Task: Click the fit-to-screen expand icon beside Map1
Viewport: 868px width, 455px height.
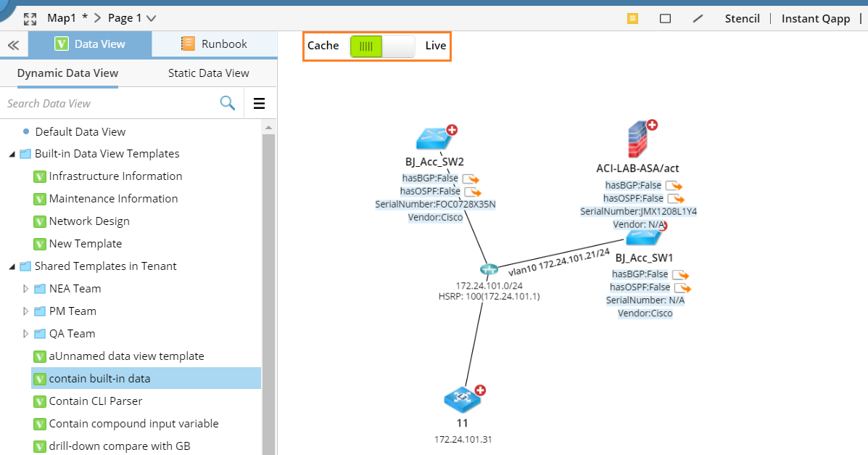Action: [30, 19]
